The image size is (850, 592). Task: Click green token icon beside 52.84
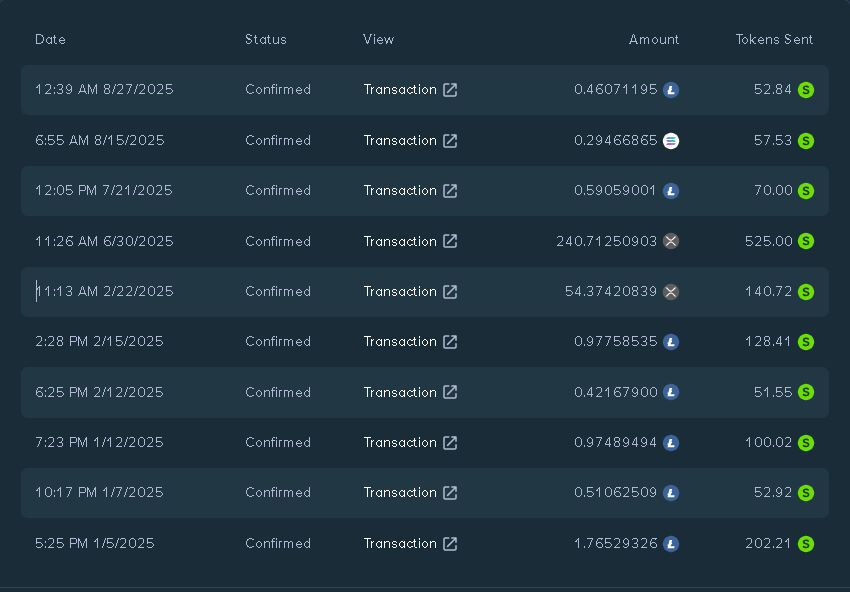point(806,89)
